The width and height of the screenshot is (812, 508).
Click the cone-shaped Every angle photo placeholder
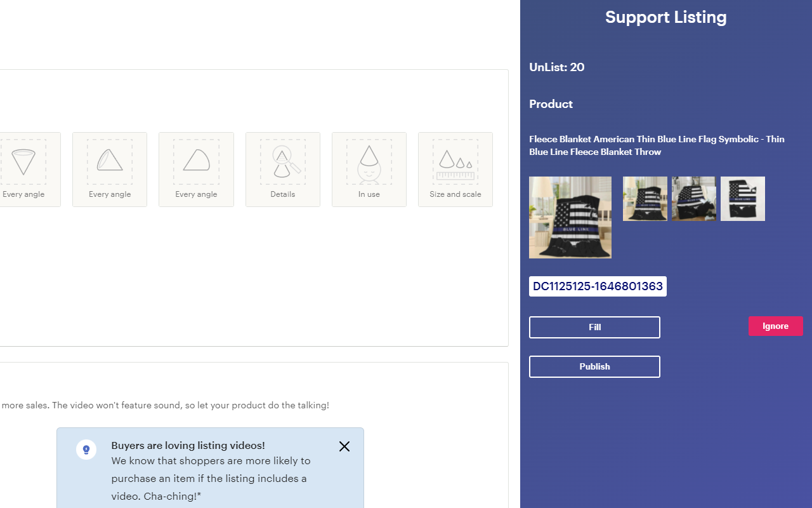(24, 170)
